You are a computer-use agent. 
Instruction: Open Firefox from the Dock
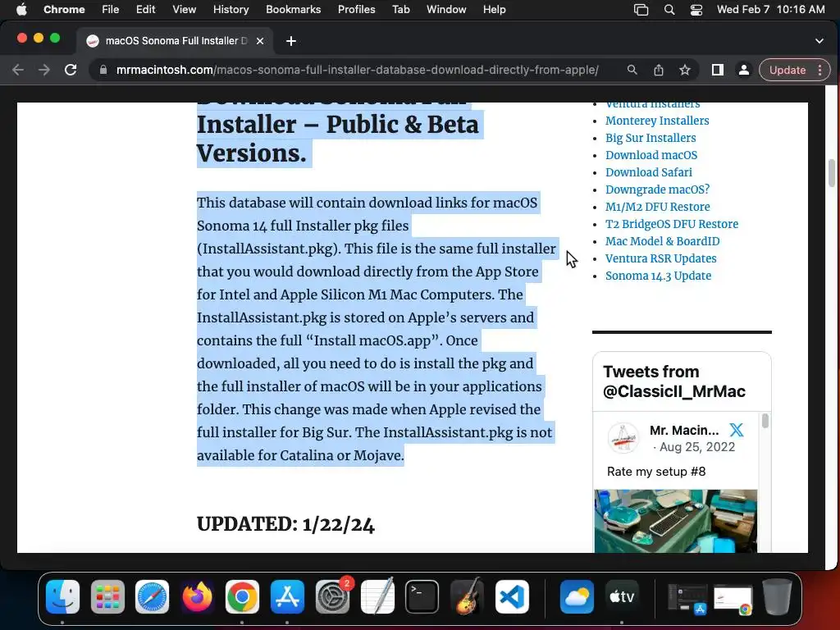coord(197,596)
